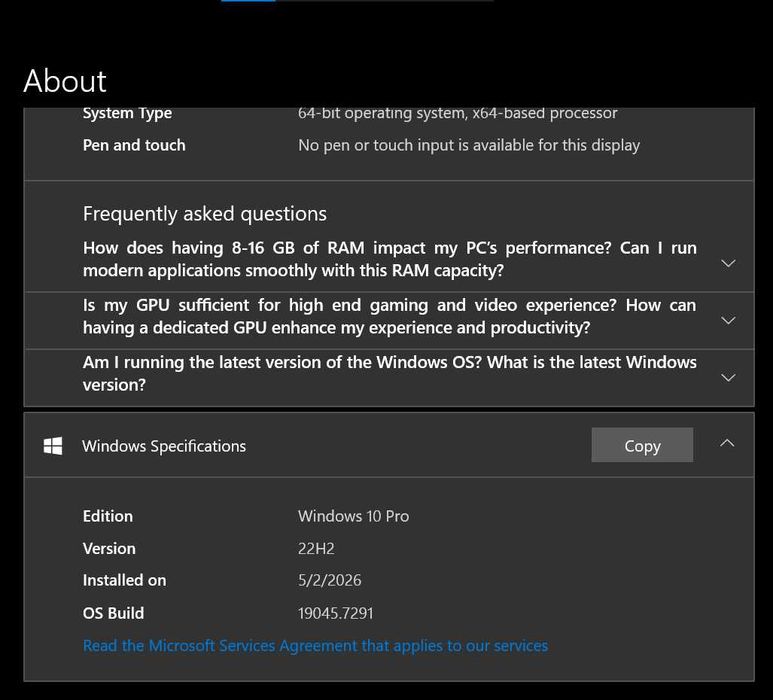Click the Version label
This screenshot has width=773, height=700.
click(x=109, y=548)
